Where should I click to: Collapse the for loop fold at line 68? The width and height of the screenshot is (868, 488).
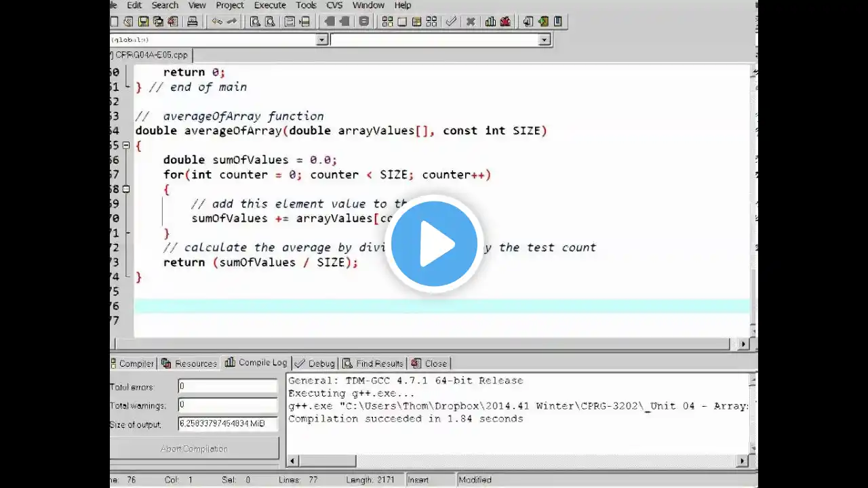coord(125,189)
